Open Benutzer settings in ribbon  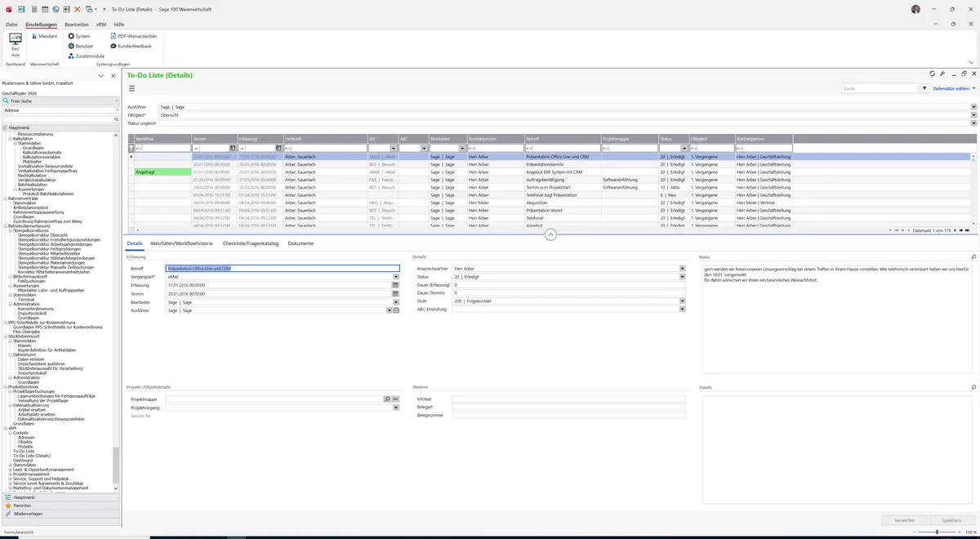coord(80,46)
